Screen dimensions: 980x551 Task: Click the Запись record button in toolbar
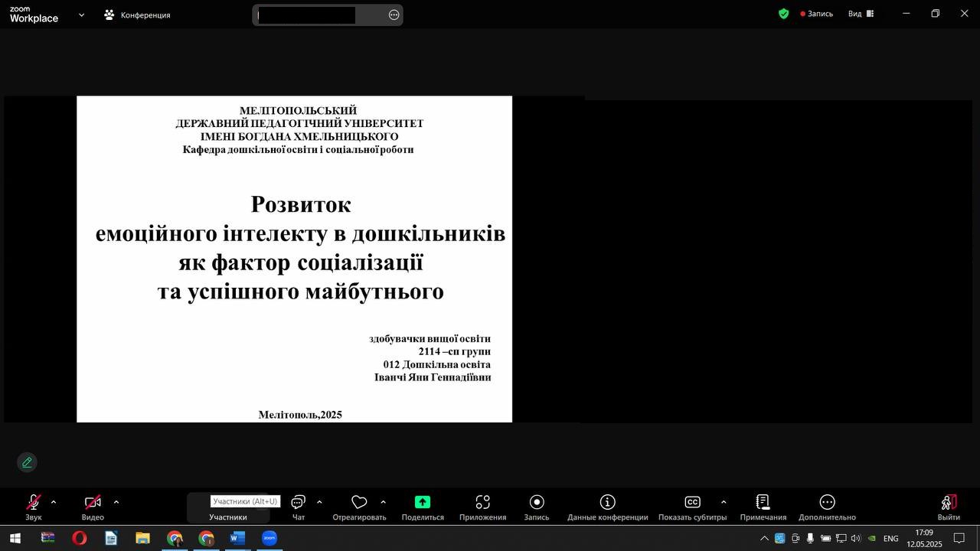(537, 507)
